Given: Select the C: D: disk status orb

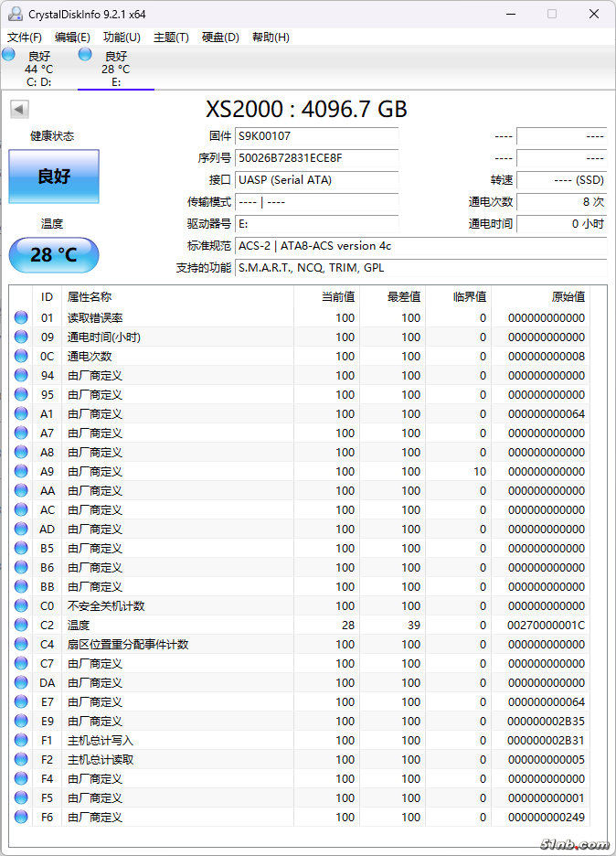Looking at the screenshot, I should click(9, 55).
